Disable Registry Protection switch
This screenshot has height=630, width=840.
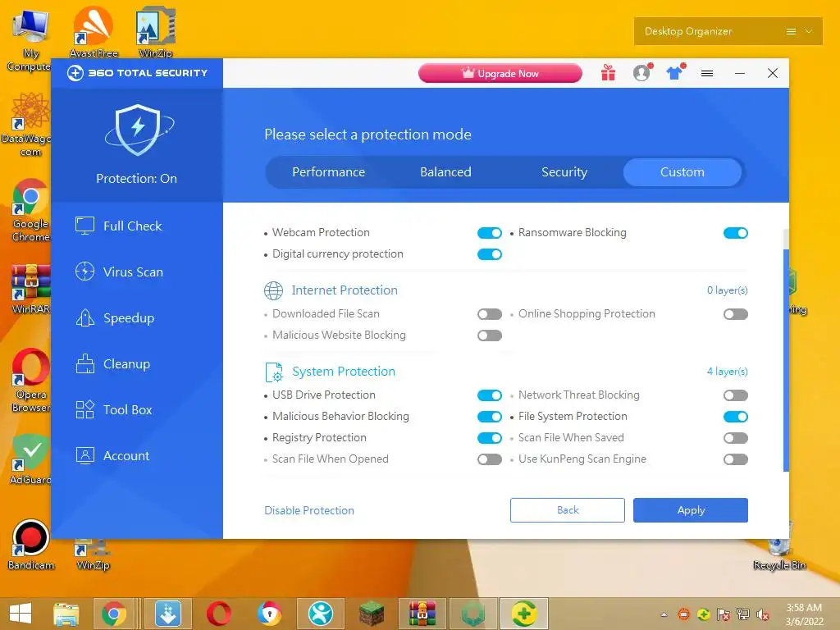tap(490, 438)
